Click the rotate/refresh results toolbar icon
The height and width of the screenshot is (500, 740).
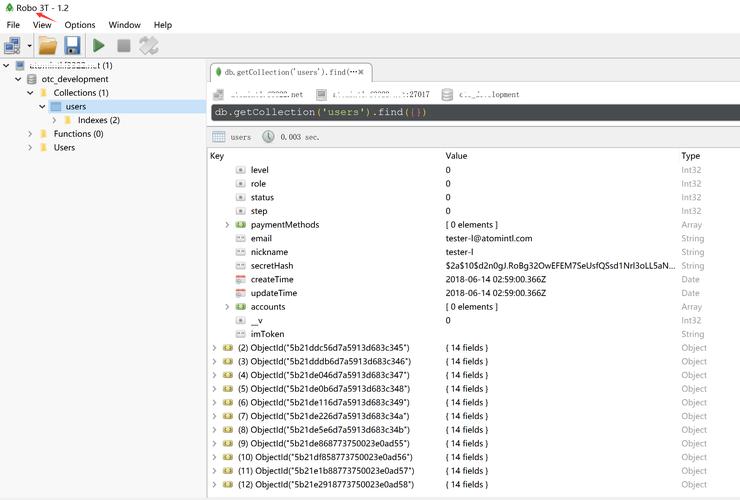149,46
